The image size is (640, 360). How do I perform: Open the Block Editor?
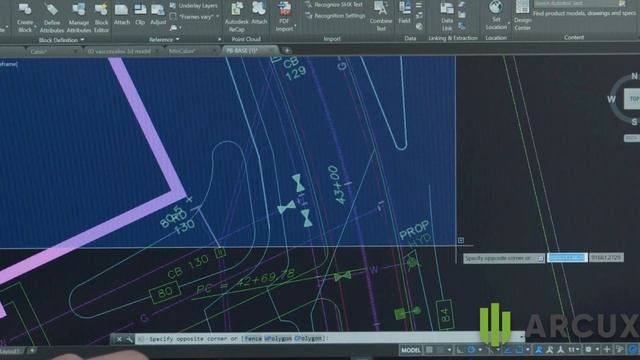tap(101, 18)
